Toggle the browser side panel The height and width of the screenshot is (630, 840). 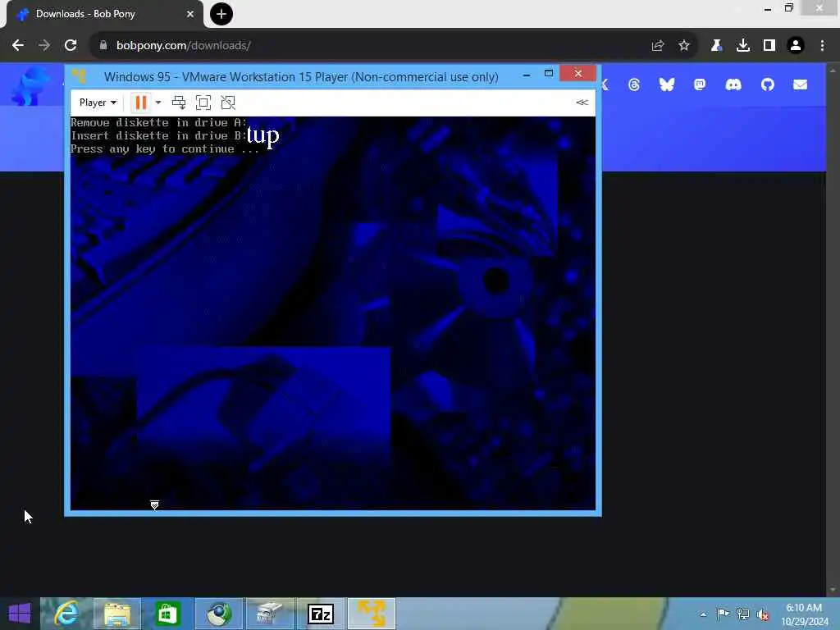[x=769, y=46]
